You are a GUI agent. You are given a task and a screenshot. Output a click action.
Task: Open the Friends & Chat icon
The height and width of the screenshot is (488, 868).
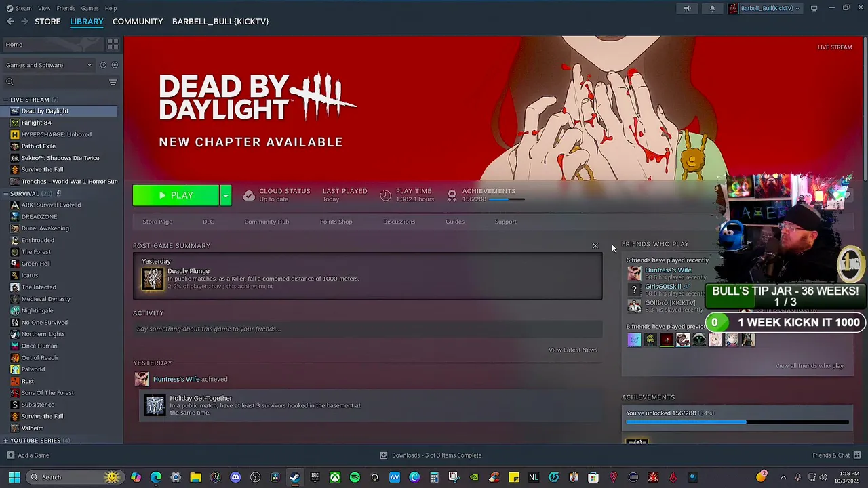[x=857, y=455]
